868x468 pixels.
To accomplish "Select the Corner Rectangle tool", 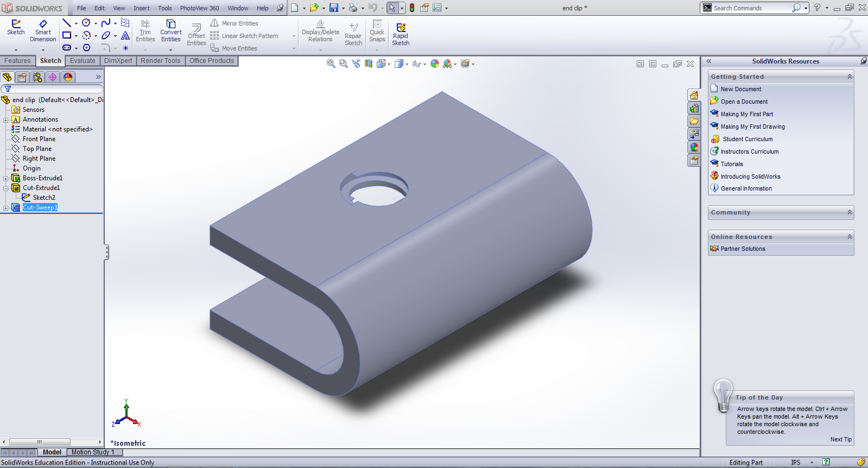I will [x=67, y=35].
